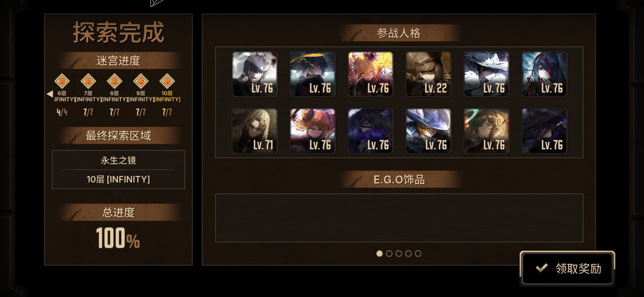644x297 pixels.
Task: Click the 100% total progress indicator
Action: tap(118, 238)
